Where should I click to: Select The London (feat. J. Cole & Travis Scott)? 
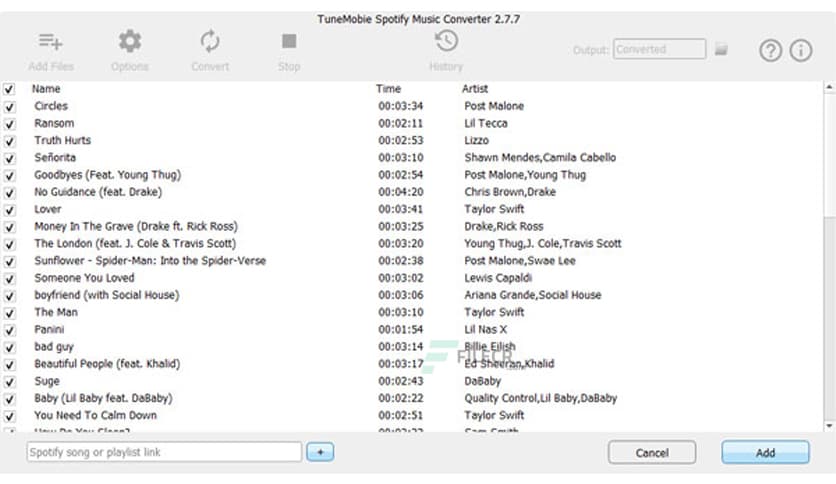click(135, 243)
